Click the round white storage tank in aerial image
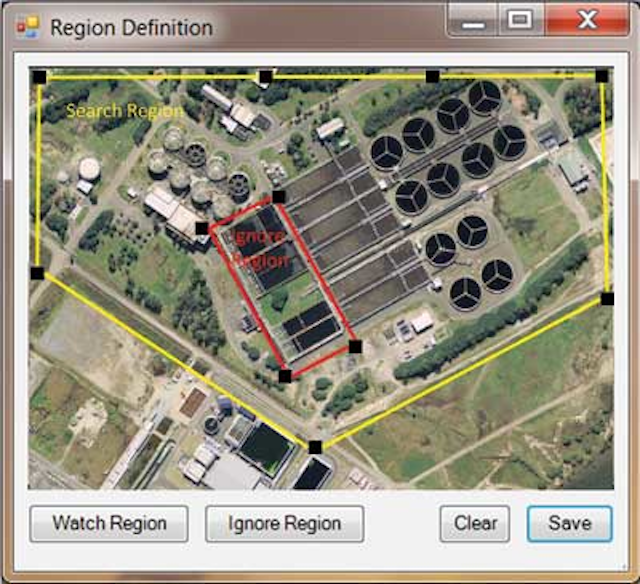This screenshot has height=584, width=640. [x=89, y=169]
